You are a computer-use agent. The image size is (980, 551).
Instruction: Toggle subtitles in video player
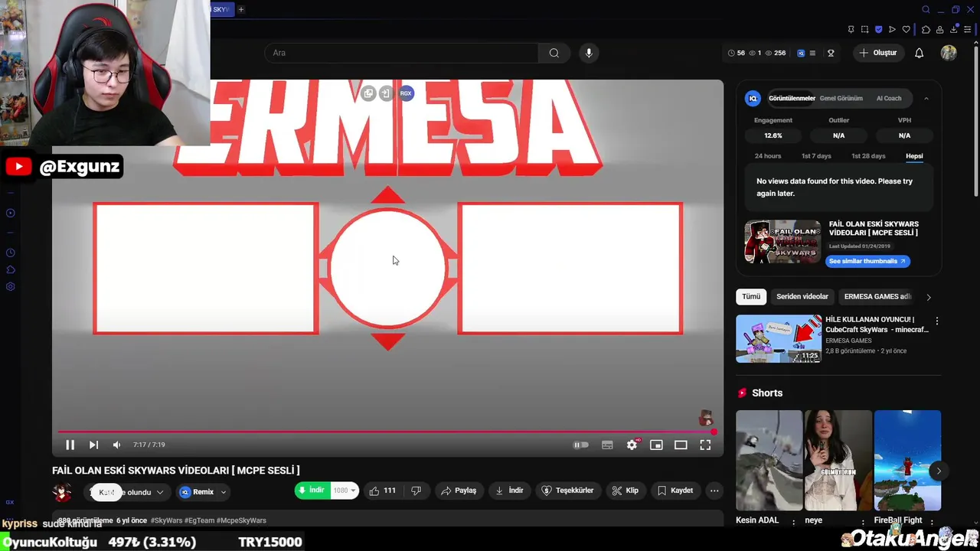click(607, 445)
